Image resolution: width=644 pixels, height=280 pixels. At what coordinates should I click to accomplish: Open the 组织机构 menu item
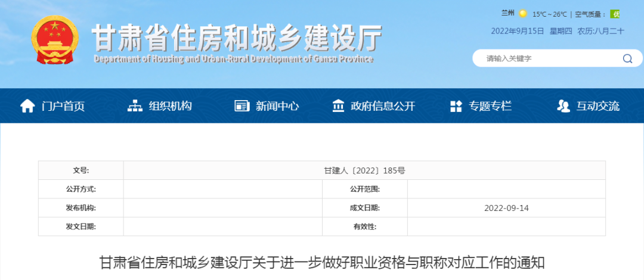(x=171, y=106)
